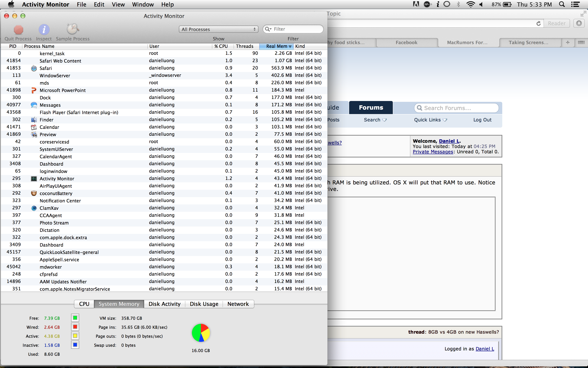Open the All Processes dropdown
588x368 pixels.
(x=218, y=29)
